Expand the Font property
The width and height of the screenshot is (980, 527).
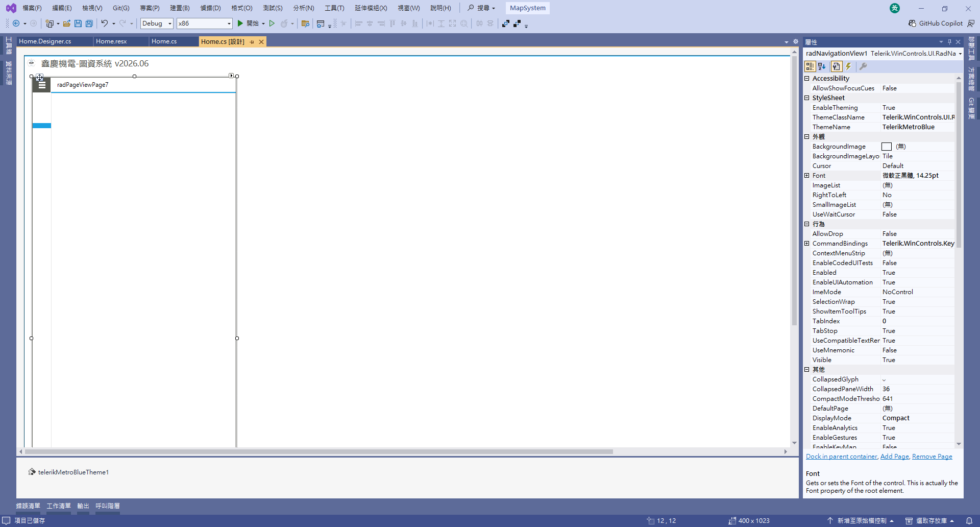[x=807, y=176]
